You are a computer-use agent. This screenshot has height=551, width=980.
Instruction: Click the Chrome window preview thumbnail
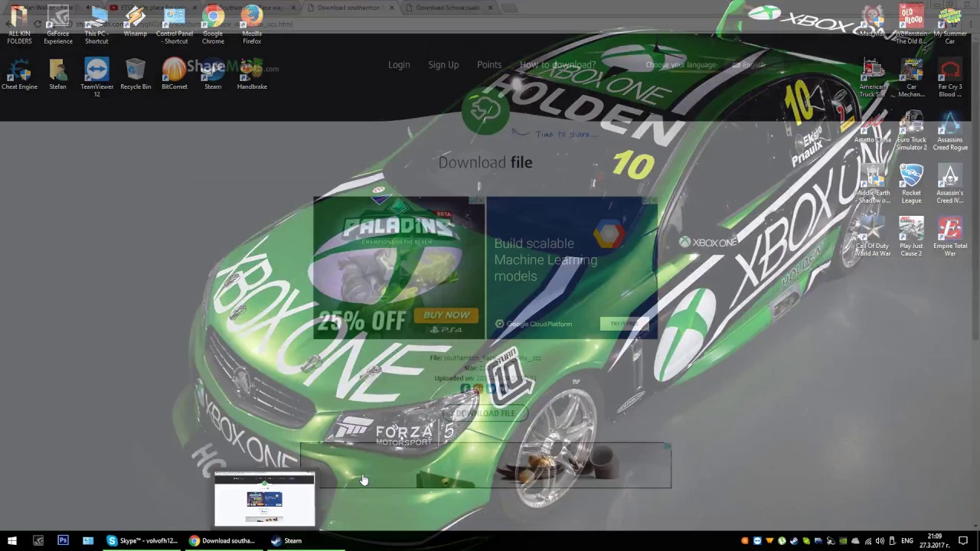(x=264, y=499)
